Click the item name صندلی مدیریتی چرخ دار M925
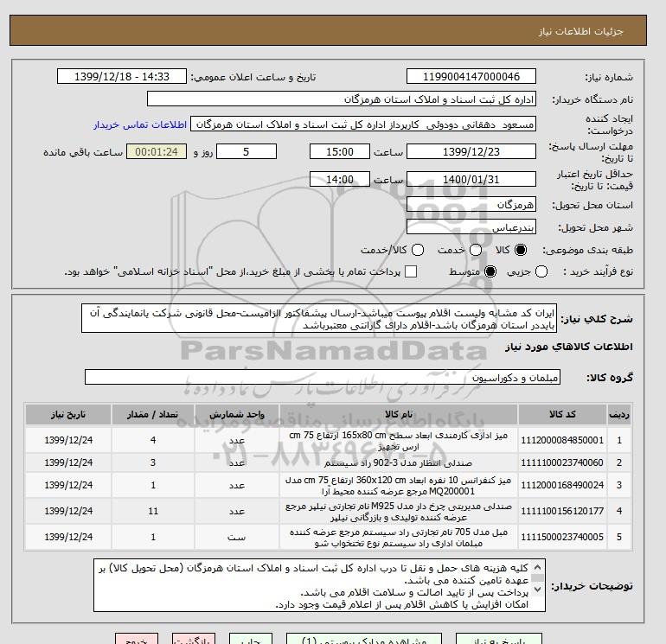This screenshot has height=644, width=666. (399, 512)
